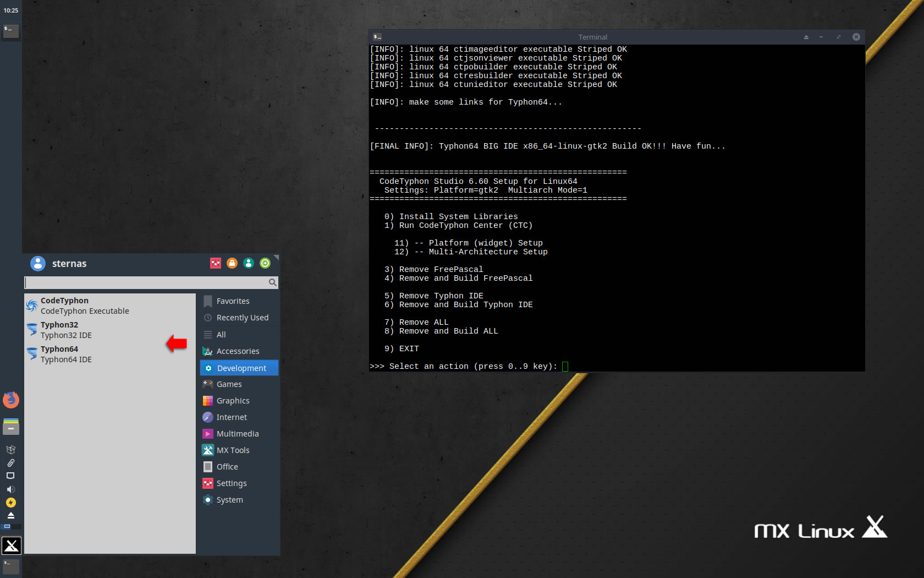Open the file manager panel icon
This screenshot has height=578, width=924.
point(11,427)
